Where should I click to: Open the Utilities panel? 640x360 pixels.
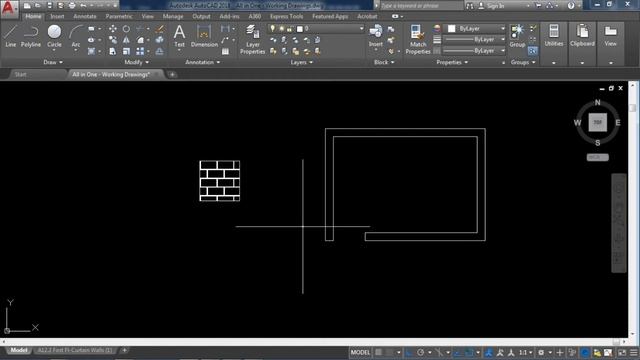553,36
